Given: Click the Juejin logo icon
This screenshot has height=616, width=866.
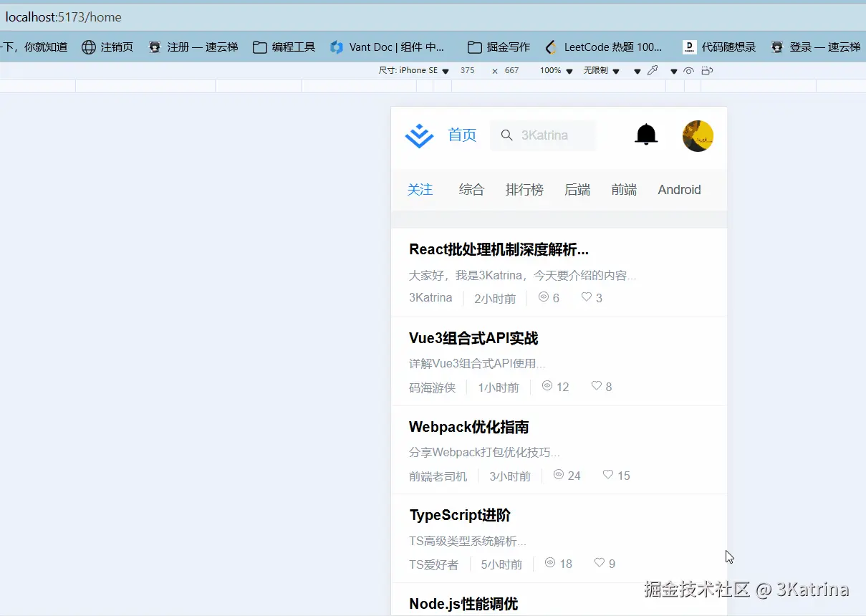Looking at the screenshot, I should pos(419,135).
